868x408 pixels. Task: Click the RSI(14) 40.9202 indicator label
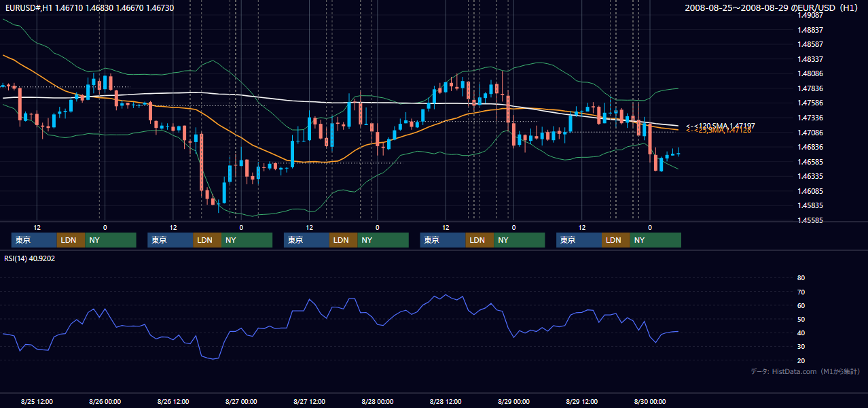(x=30, y=258)
